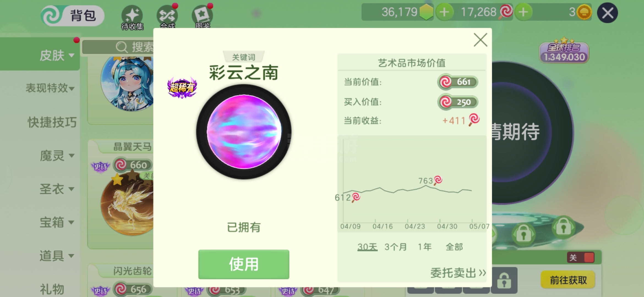The image size is (644, 297).
Task: Expand the 宝箱 category dropdown
Action: pyautogui.click(x=57, y=222)
